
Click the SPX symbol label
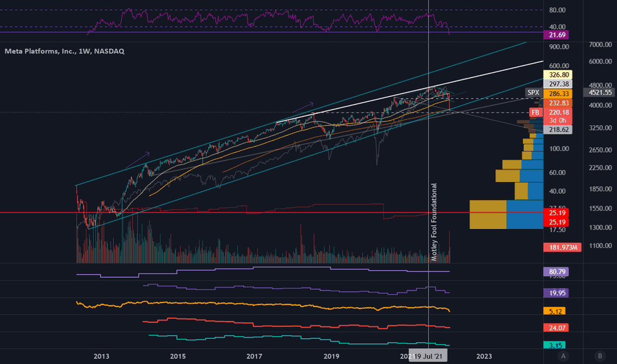533,93
